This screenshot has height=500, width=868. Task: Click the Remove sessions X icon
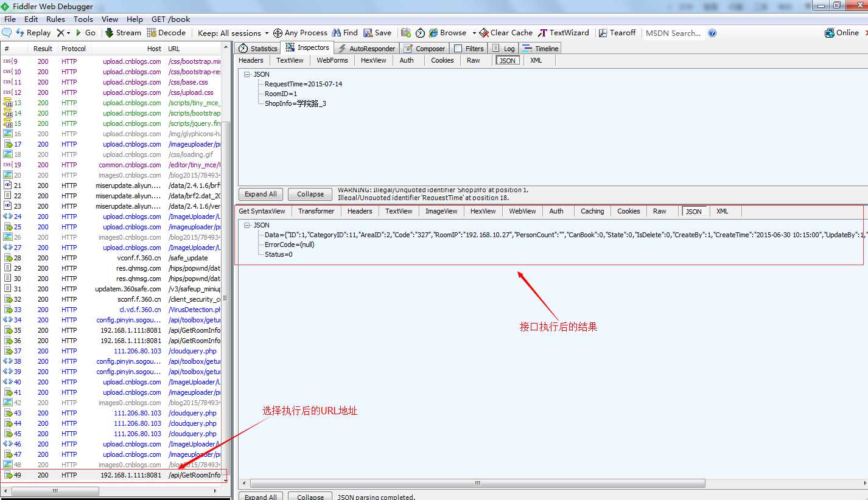coord(60,33)
